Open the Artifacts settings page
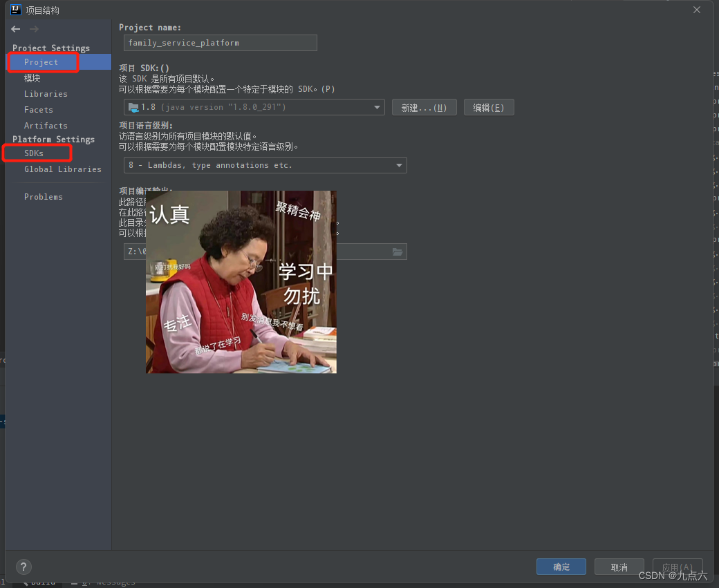The width and height of the screenshot is (719, 588). click(45, 125)
